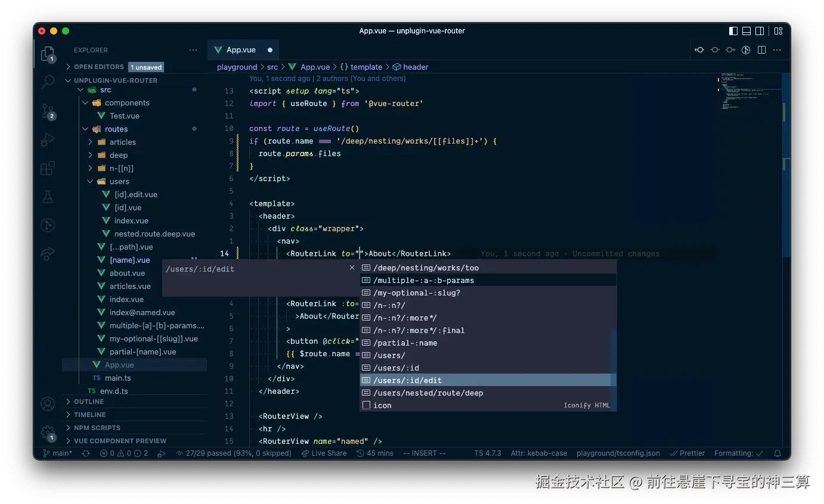Toggle Prettier status in status bar
The image size is (824, 504).
pyautogui.click(x=687, y=453)
